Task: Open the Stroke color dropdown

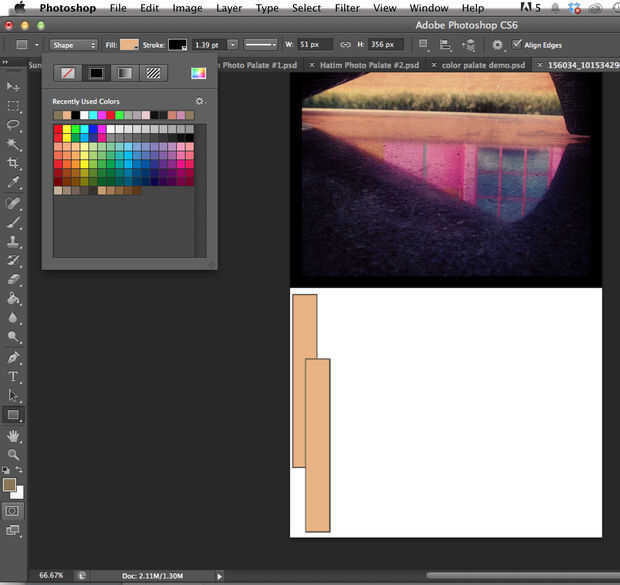Action: (178, 45)
